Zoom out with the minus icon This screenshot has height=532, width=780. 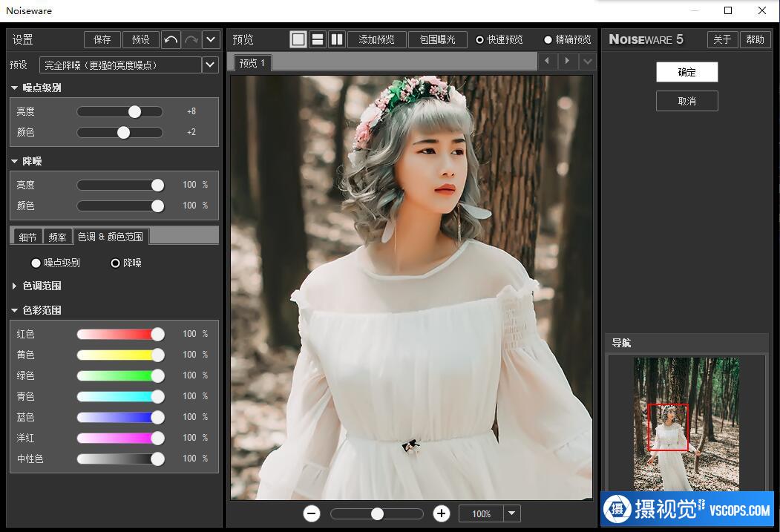pos(312,513)
